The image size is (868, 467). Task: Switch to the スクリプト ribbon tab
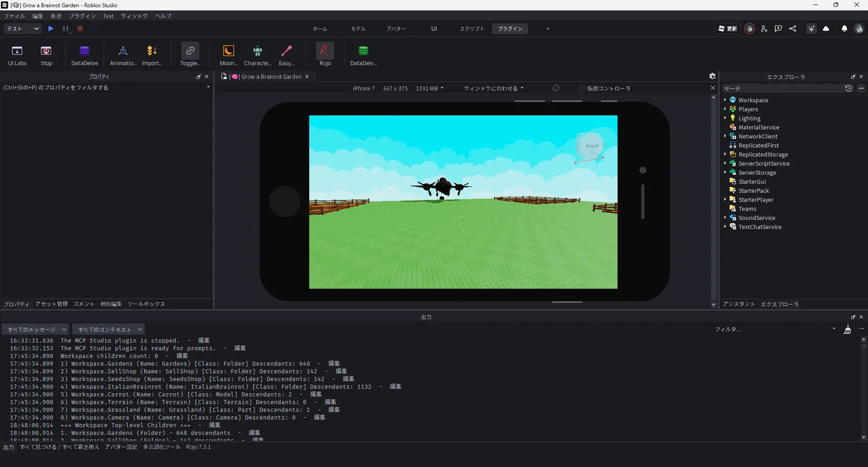[x=472, y=29]
